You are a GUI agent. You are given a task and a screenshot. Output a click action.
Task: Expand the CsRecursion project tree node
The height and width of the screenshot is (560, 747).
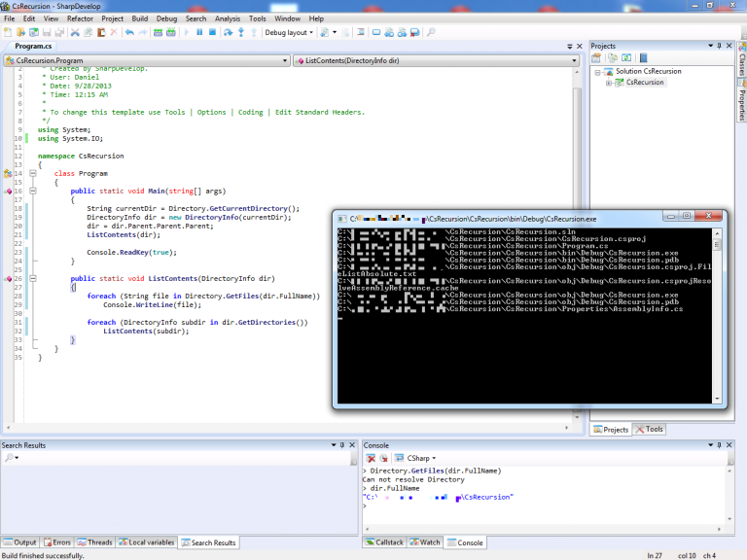[608, 83]
